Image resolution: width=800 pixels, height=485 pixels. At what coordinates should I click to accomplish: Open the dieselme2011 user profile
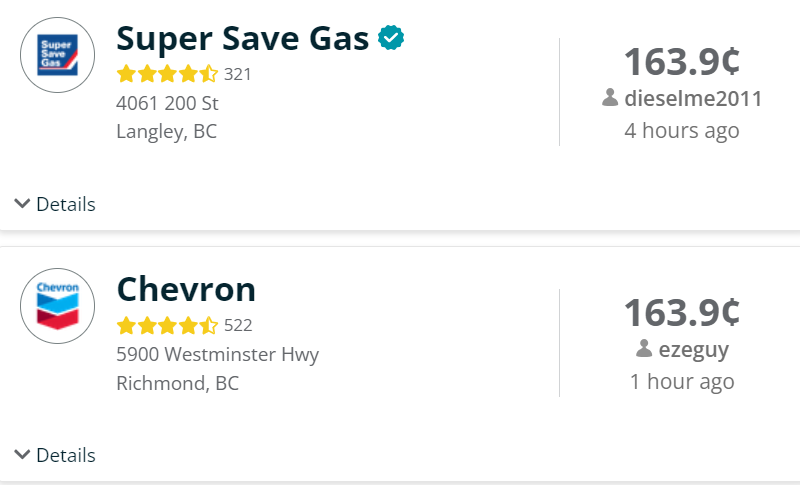(x=693, y=98)
